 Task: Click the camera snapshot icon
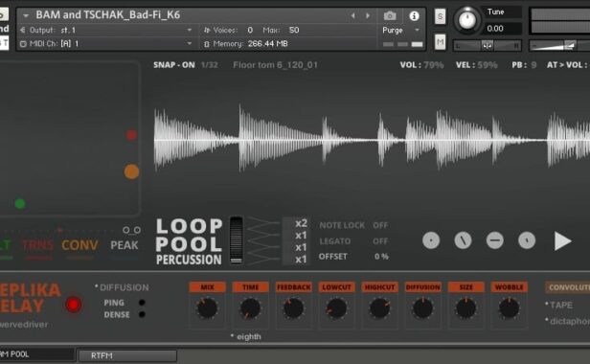click(x=390, y=16)
